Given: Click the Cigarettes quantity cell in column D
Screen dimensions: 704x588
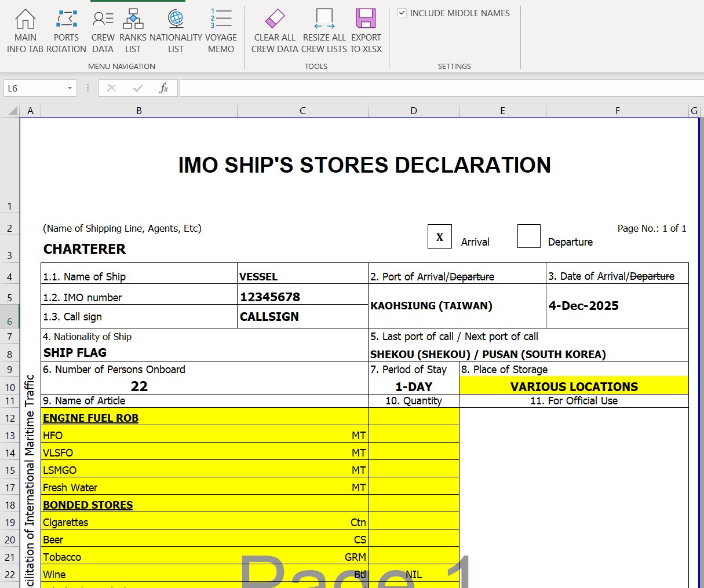Looking at the screenshot, I should 414,521.
